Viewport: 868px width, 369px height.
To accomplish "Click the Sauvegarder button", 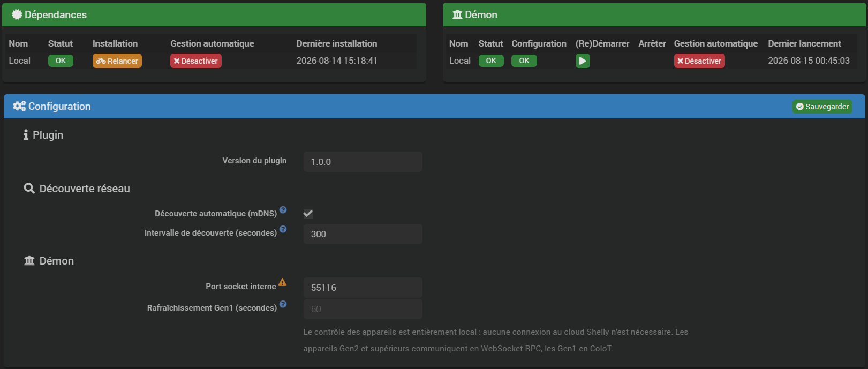I will point(822,107).
